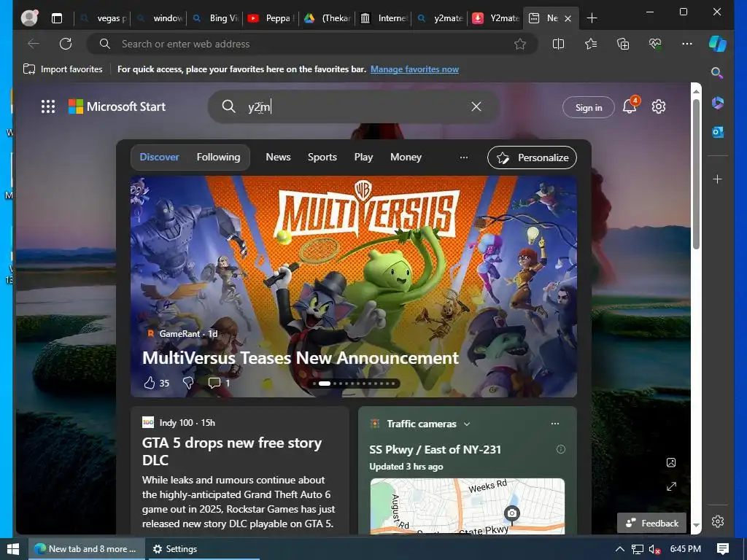Open MultiVersus Teases New Announcement headline

pos(300,357)
